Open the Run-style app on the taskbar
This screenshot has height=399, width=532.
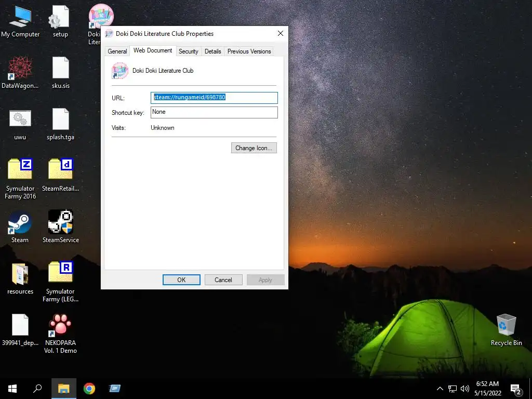tap(115, 389)
